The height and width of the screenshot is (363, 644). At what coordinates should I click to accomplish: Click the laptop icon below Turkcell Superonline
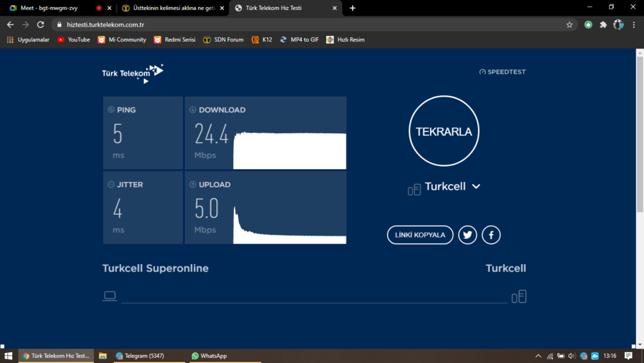[x=109, y=296]
